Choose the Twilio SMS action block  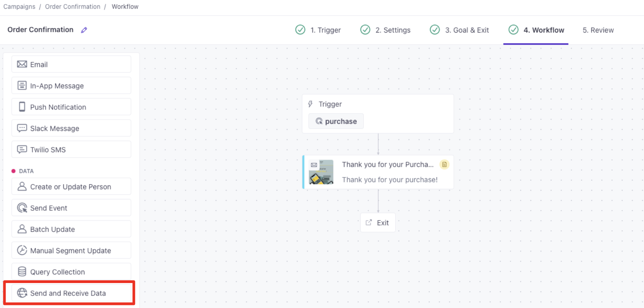click(x=71, y=149)
